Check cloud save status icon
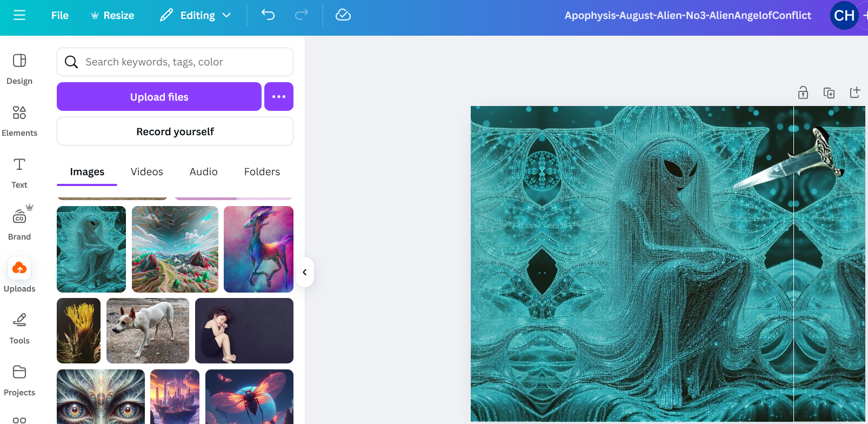This screenshot has width=868, height=424. 343,15
